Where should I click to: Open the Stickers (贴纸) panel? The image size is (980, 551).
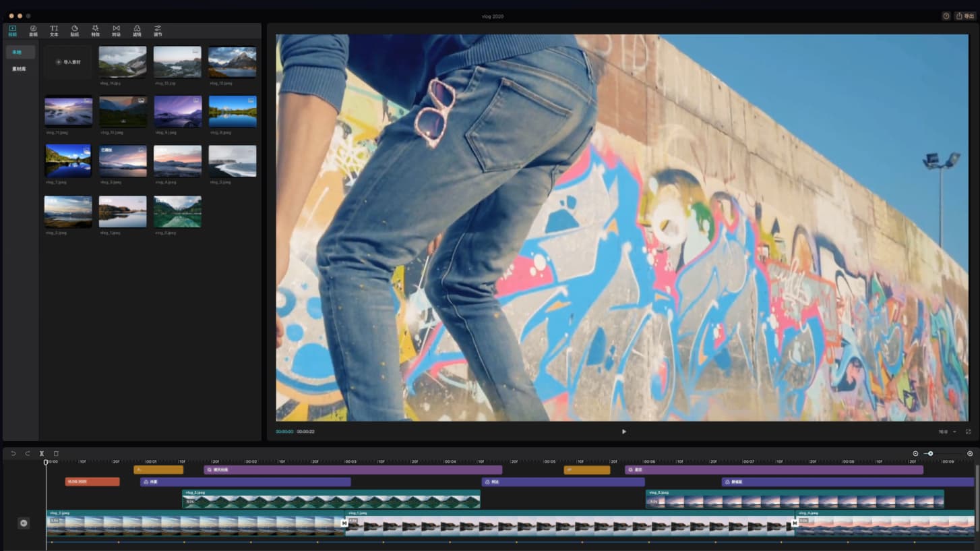75,30
